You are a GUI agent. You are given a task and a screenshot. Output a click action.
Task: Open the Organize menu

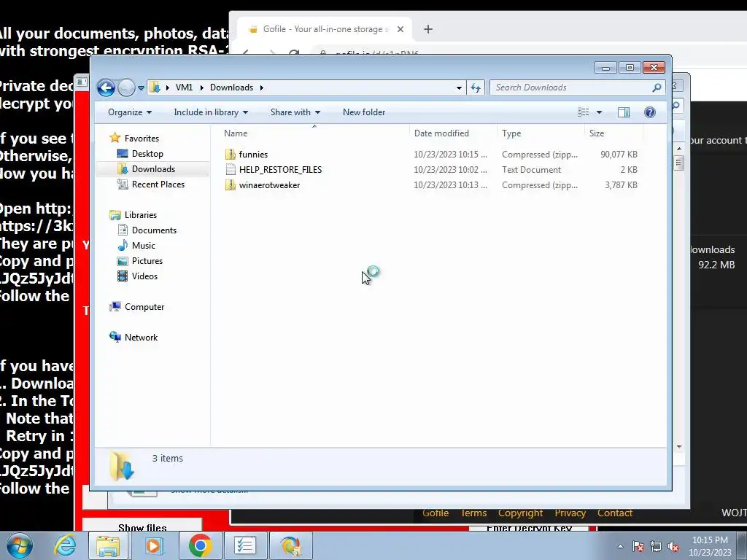tap(130, 112)
